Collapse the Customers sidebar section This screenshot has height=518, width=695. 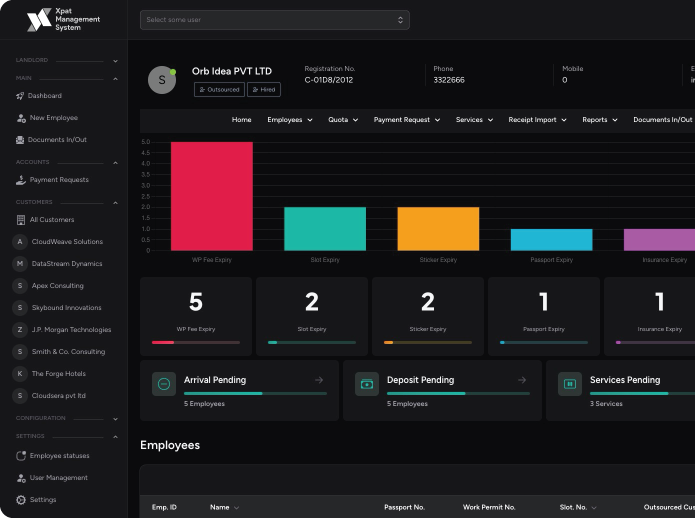point(115,202)
